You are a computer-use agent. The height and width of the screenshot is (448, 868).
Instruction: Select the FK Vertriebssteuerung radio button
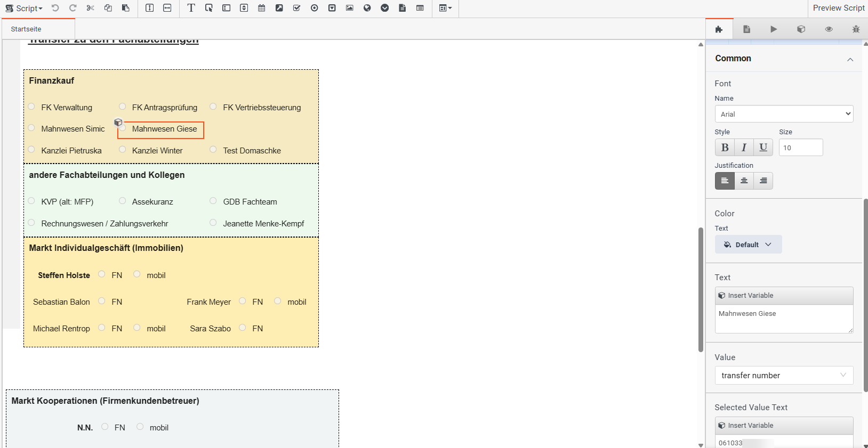click(213, 107)
